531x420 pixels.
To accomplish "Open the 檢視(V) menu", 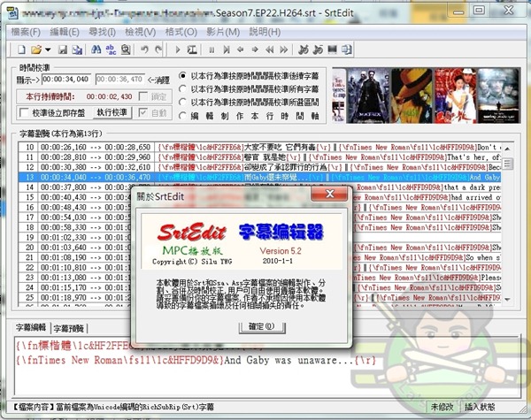I will tap(140, 32).
